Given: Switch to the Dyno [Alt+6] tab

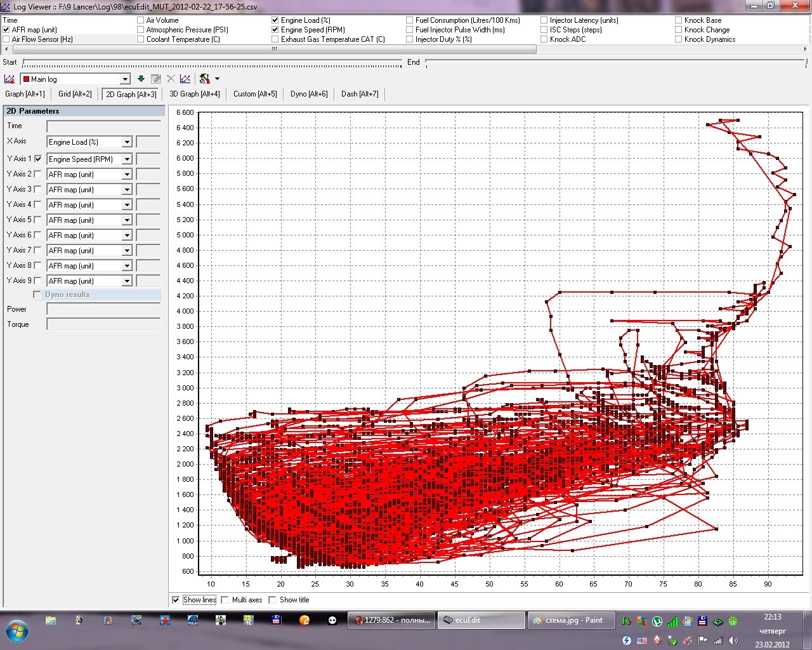Looking at the screenshot, I should 309,94.
